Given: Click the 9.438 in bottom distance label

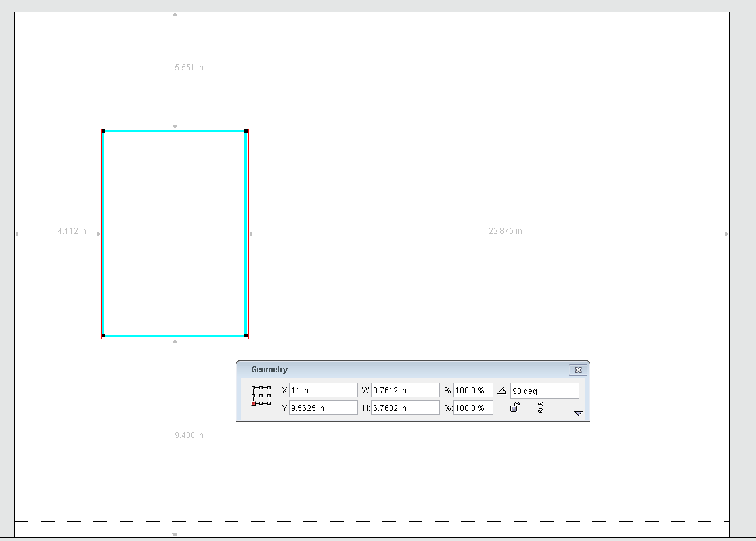Looking at the screenshot, I should [189, 435].
